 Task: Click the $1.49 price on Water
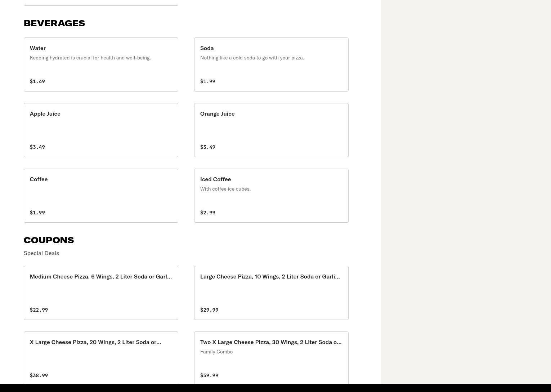(x=37, y=81)
